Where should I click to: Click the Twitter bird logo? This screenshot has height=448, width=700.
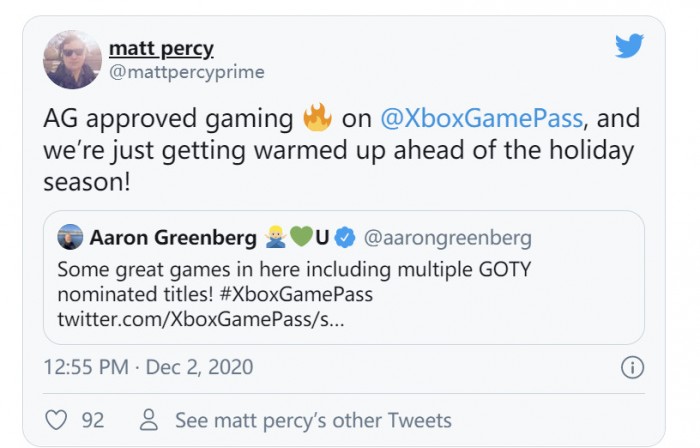(629, 47)
